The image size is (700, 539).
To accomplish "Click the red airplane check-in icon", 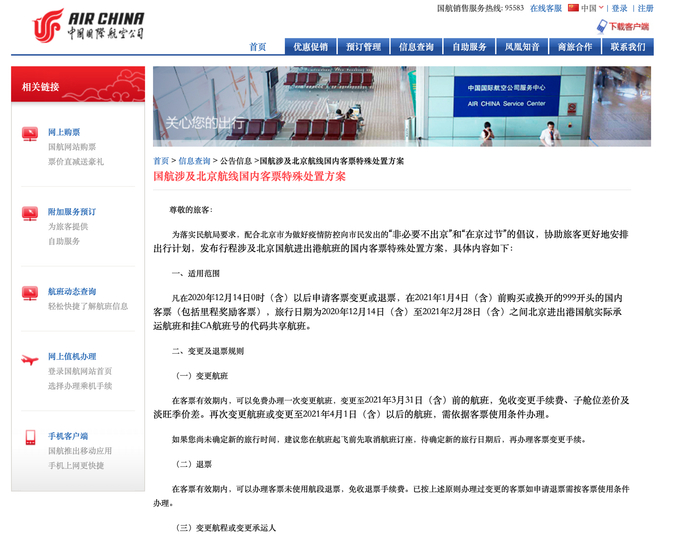I will coord(30,360).
